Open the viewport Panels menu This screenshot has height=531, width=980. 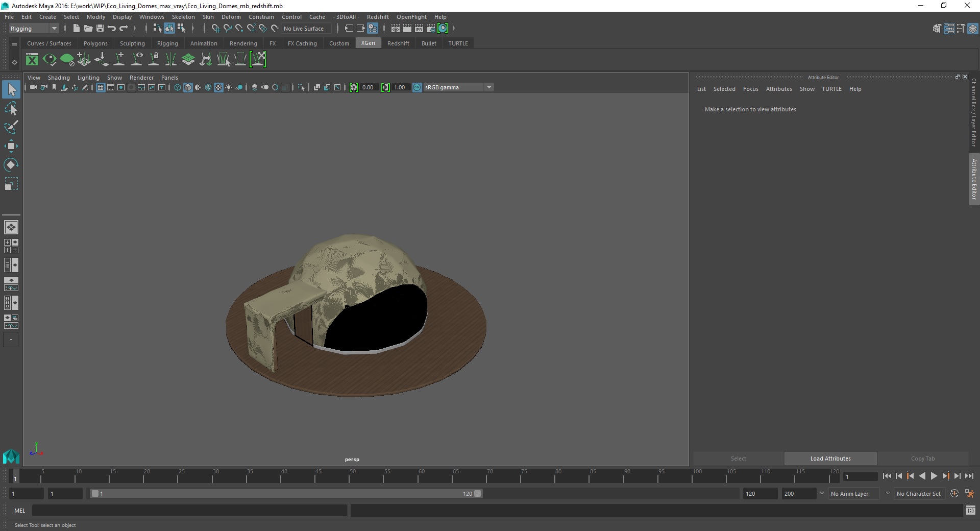coord(169,78)
